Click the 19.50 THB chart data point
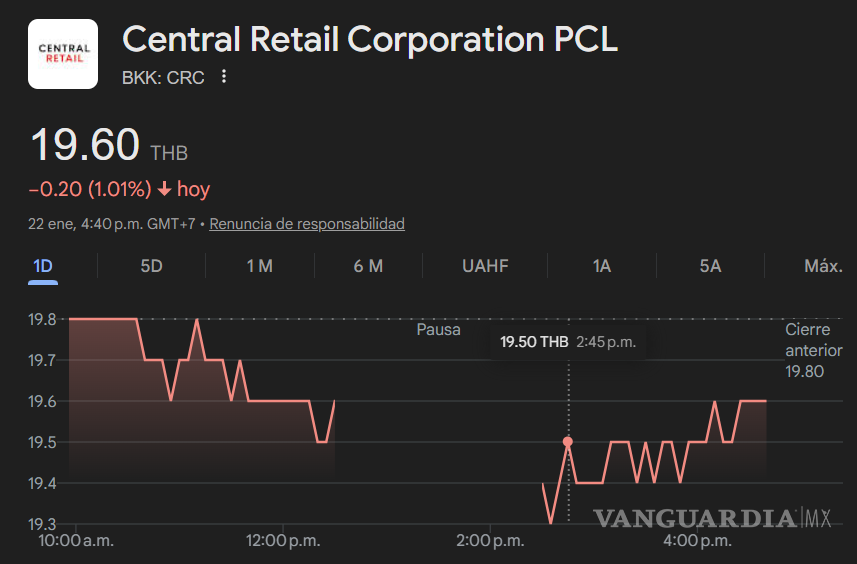Viewport: 857px width, 564px height. click(x=568, y=442)
